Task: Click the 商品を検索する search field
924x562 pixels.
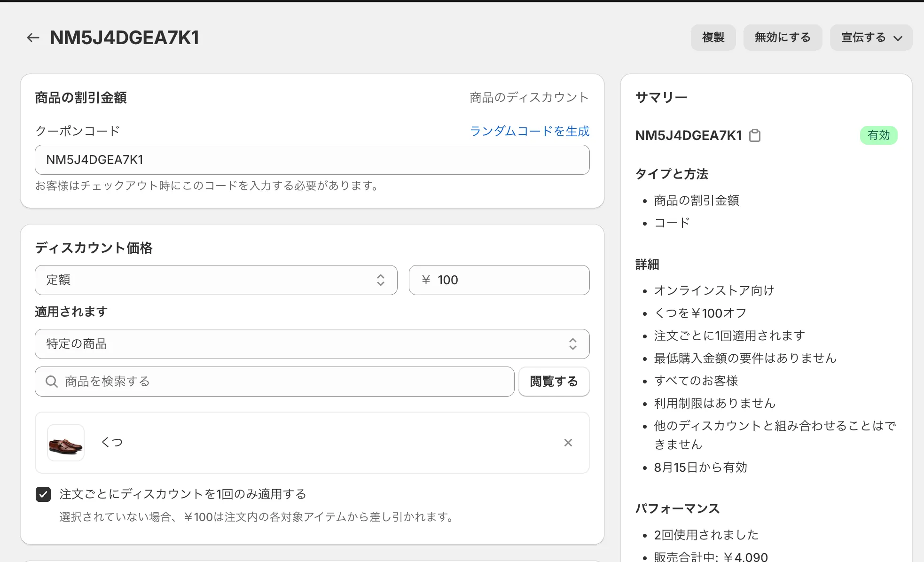Action: click(x=282, y=382)
